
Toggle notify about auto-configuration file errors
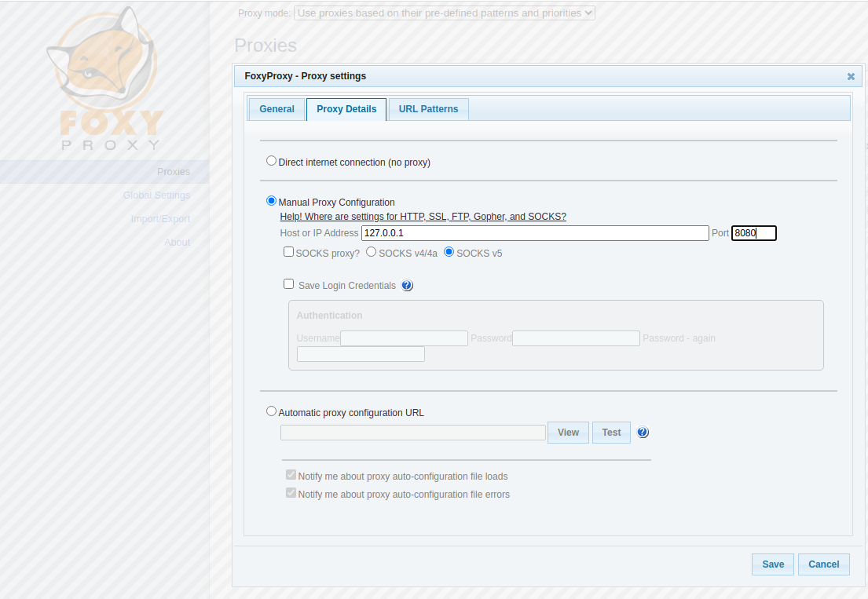click(x=291, y=492)
